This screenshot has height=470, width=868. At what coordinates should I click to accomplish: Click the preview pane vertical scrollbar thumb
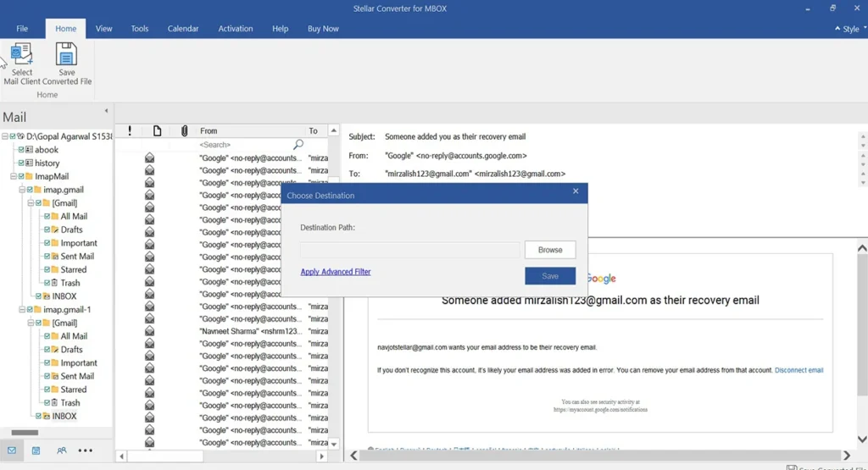[862, 325]
